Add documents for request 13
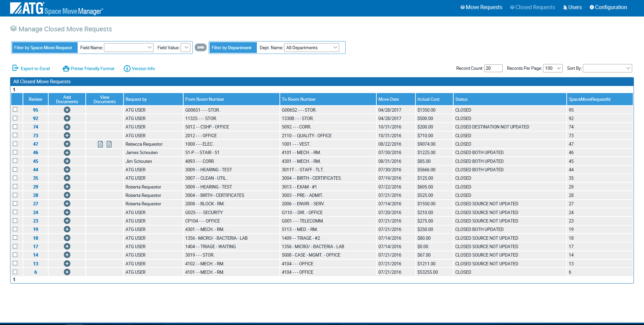 tap(67, 264)
